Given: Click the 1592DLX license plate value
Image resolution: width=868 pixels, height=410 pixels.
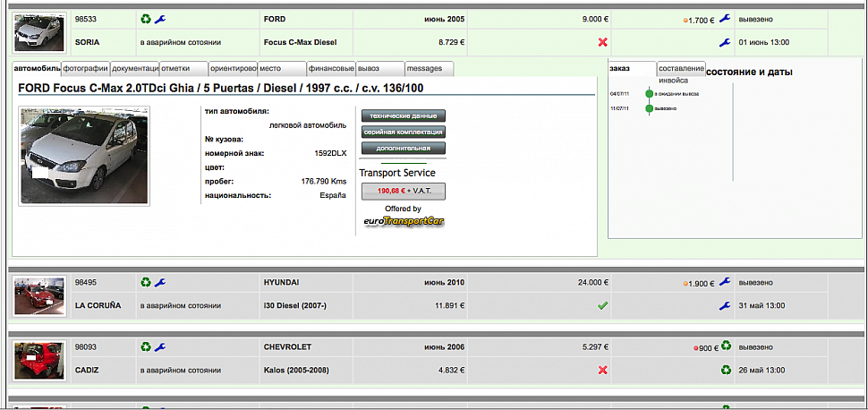Looking at the screenshot, I should tap(330, 153).
